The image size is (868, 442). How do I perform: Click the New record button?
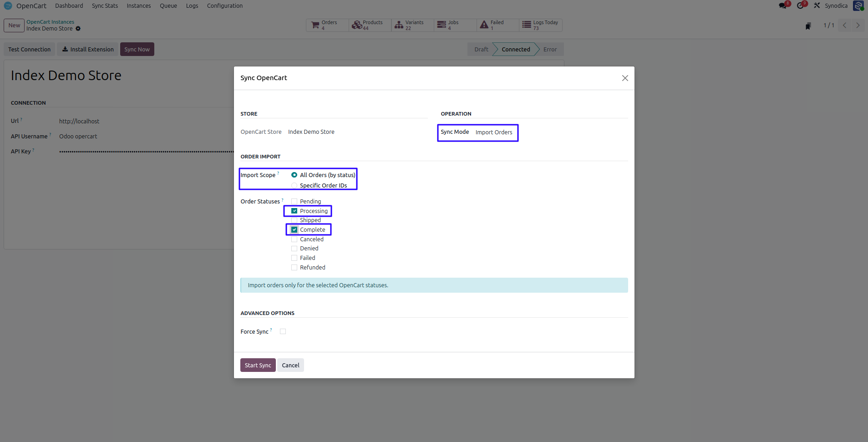(14, 25)
